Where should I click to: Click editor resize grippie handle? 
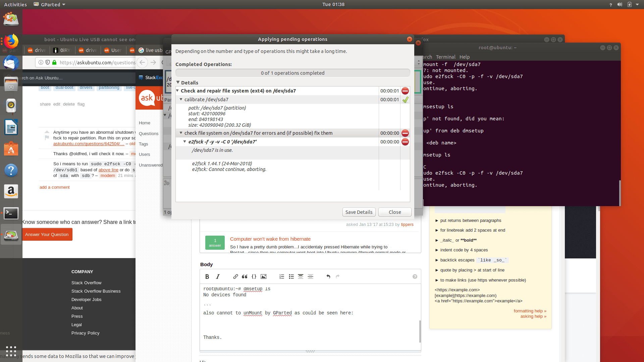[x=310, y=351]
